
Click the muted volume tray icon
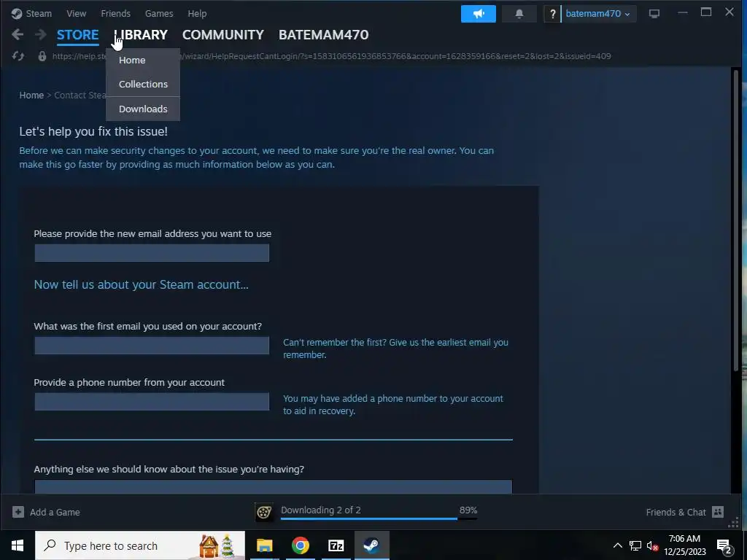point(653,545)
